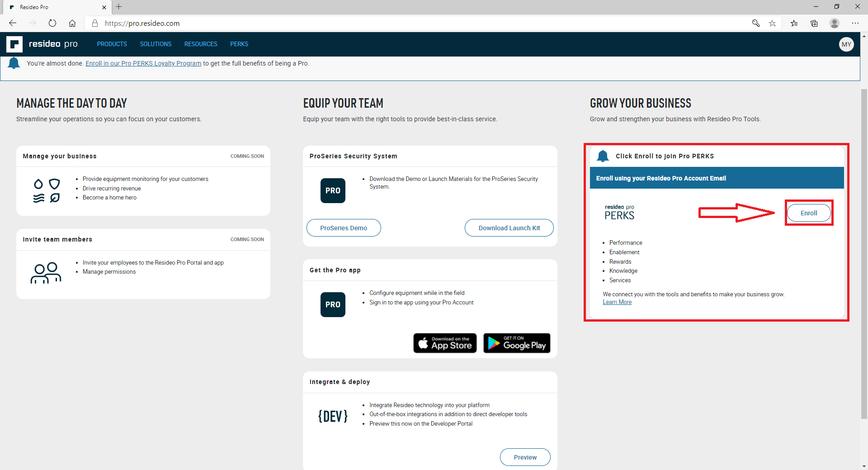Open the Collections icon

(x=814, y=23)
